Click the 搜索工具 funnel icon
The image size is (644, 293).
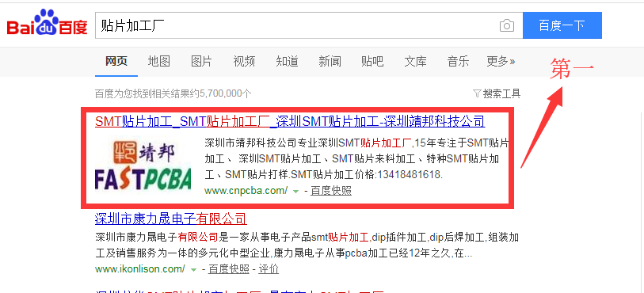point(477,93)
